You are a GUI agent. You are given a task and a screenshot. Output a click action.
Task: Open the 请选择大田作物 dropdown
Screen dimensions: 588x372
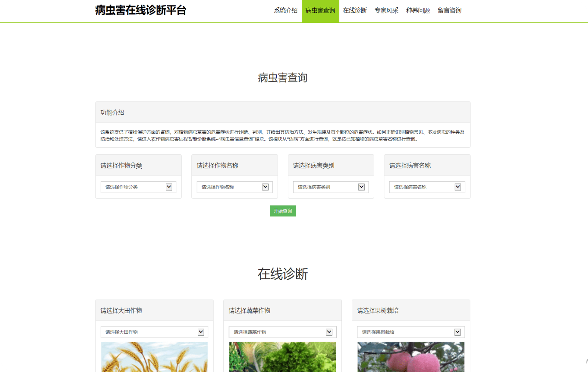point(154,332)
